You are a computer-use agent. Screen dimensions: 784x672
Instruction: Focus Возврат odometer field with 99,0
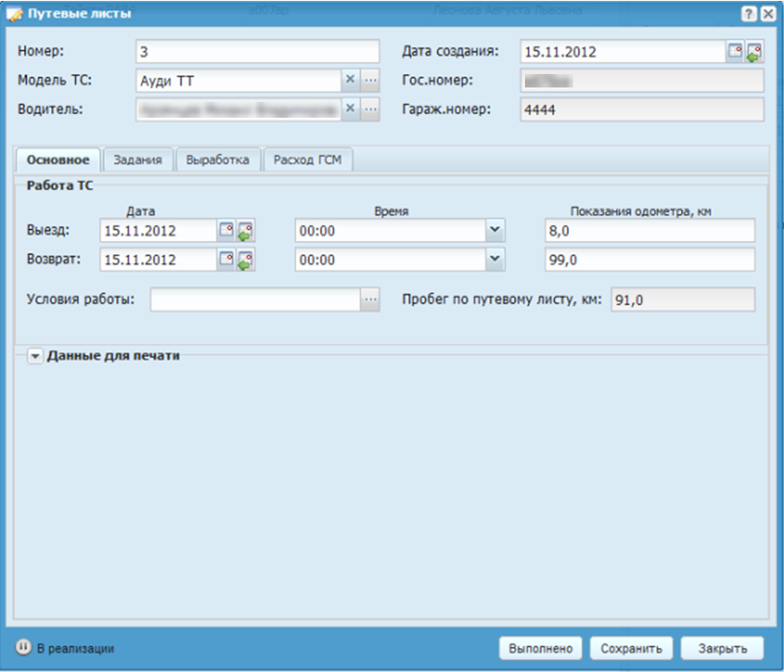click(650, 260)
